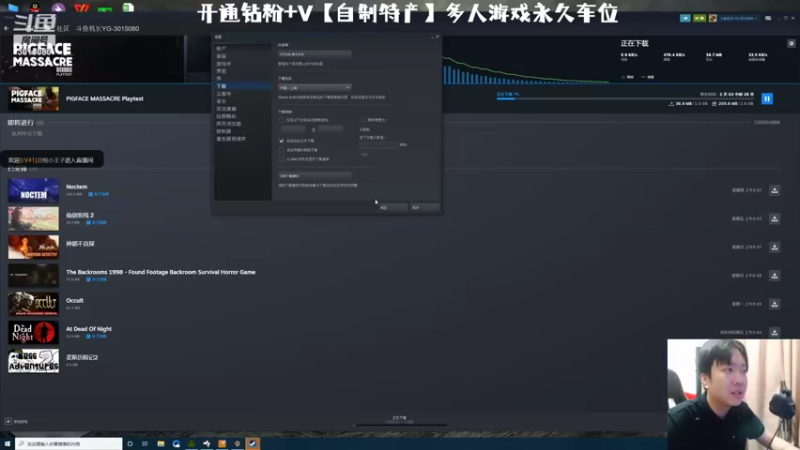Select 实况直播 in settings sidebar
Viewport: 800px width, 450px height.
coord(226,109)
